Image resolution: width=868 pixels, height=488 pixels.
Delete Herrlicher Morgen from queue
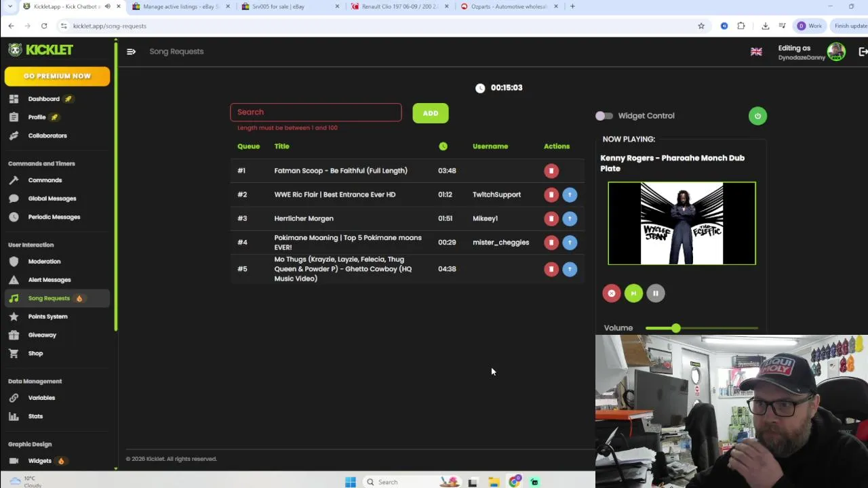point(551,218)
